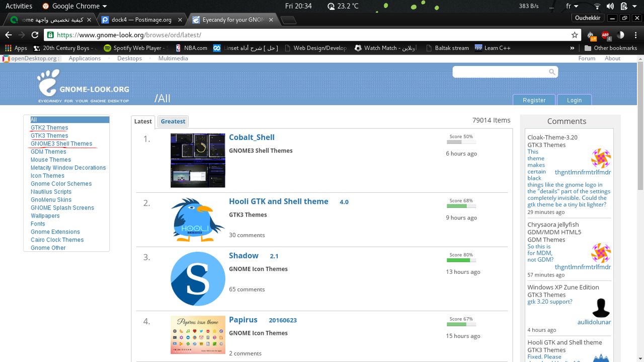Open GNOME3 Shell Themes category link
This screenshot has width=644, height=362.
tap(61, 143)
